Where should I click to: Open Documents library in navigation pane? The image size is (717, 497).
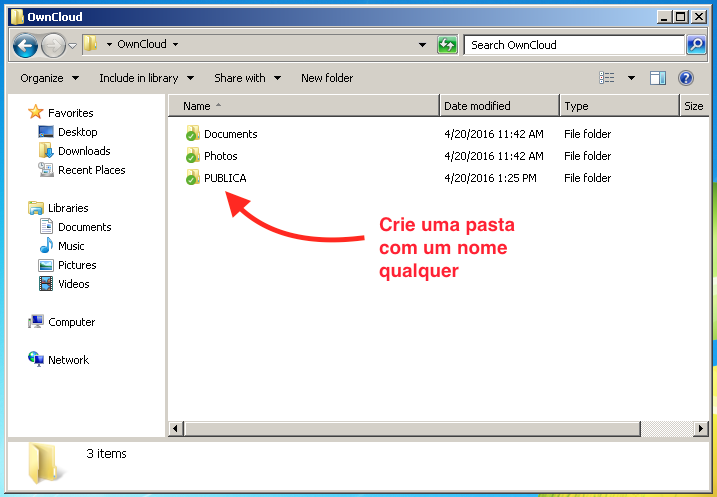click(85, 227)
